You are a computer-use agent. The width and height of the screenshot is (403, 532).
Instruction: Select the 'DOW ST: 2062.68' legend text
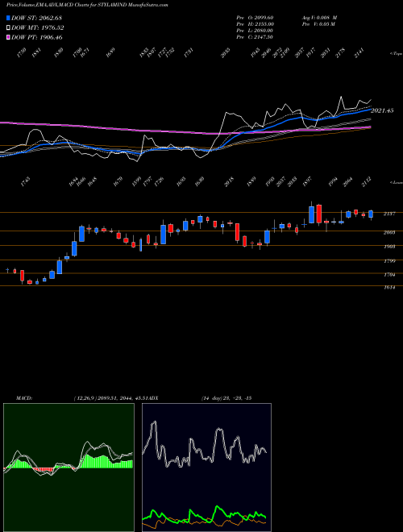pyautogui.click(x=36, y=18)
